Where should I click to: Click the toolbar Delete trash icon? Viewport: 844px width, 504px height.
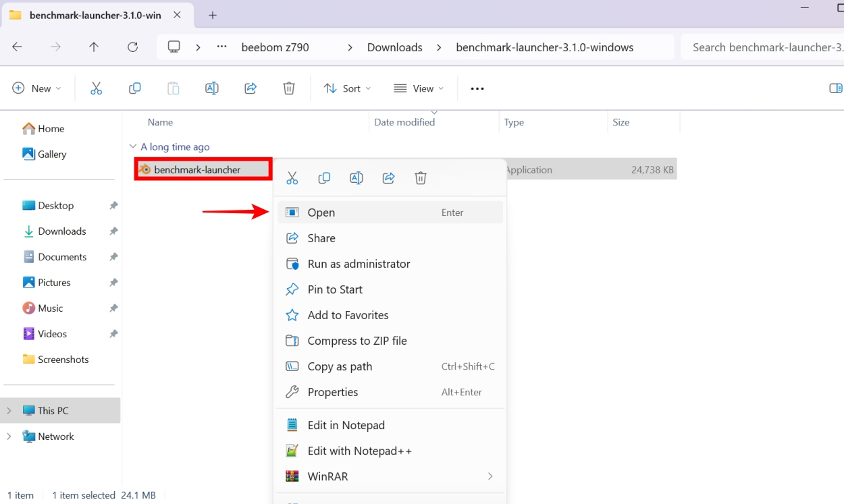(289, 88)
